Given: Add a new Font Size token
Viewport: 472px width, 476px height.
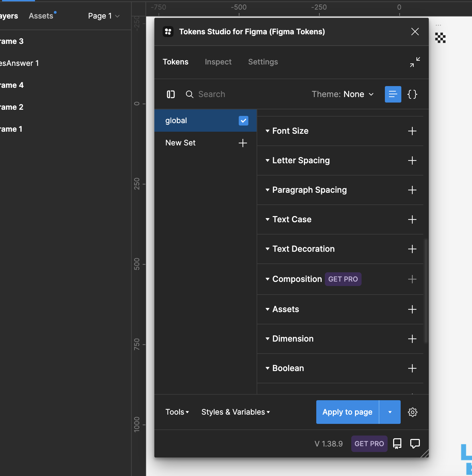Looking at the screenshot, I should click(412, 131).
